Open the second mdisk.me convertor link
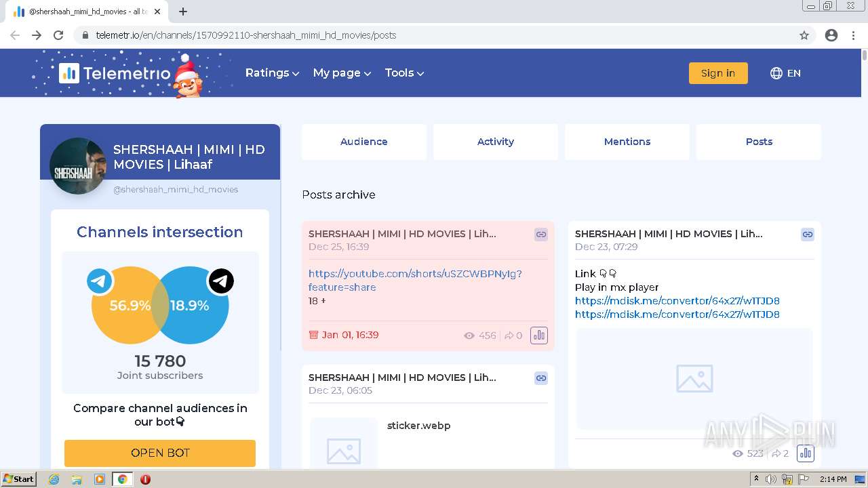This screenshot has width=868, height=488. point(677,314)
